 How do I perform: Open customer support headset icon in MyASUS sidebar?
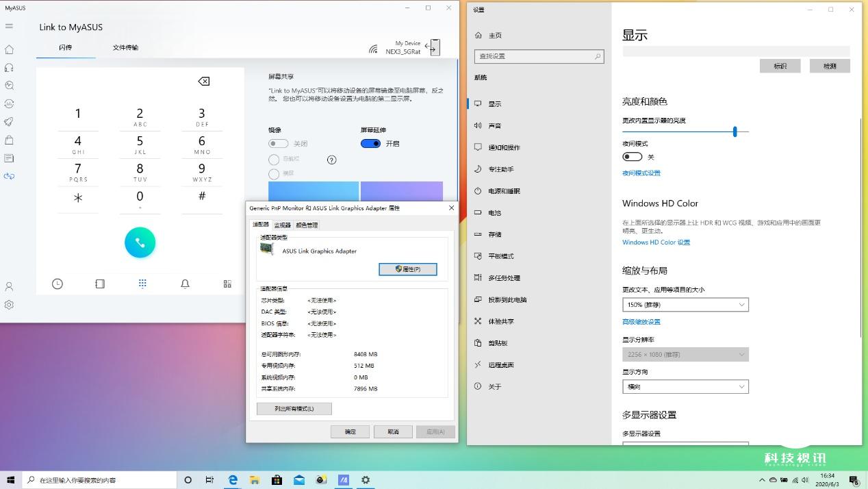click(x=10, y=68)
